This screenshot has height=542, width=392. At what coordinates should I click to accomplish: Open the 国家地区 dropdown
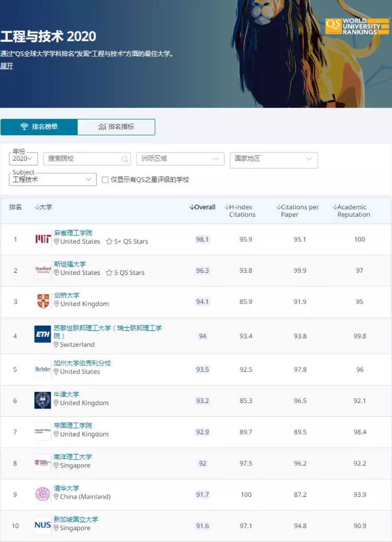274,160
